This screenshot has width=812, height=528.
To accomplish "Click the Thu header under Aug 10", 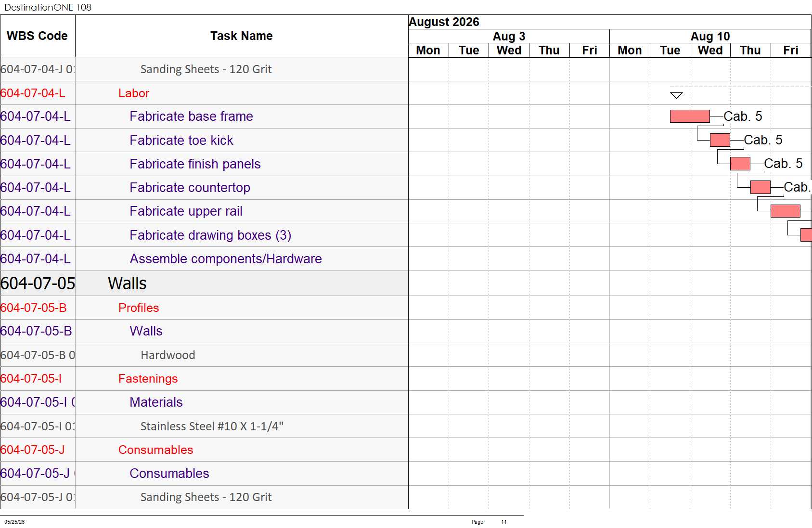I will (x=750, y=51).
